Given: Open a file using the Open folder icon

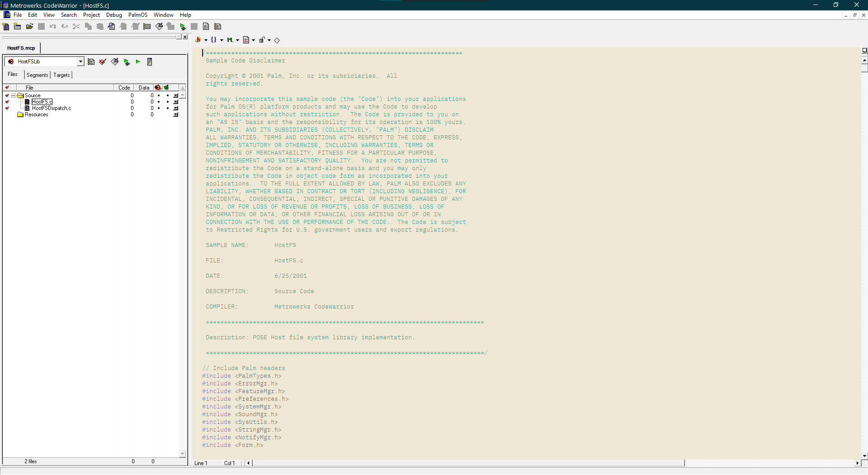Looking at the screenshot, I should (29, 27).
